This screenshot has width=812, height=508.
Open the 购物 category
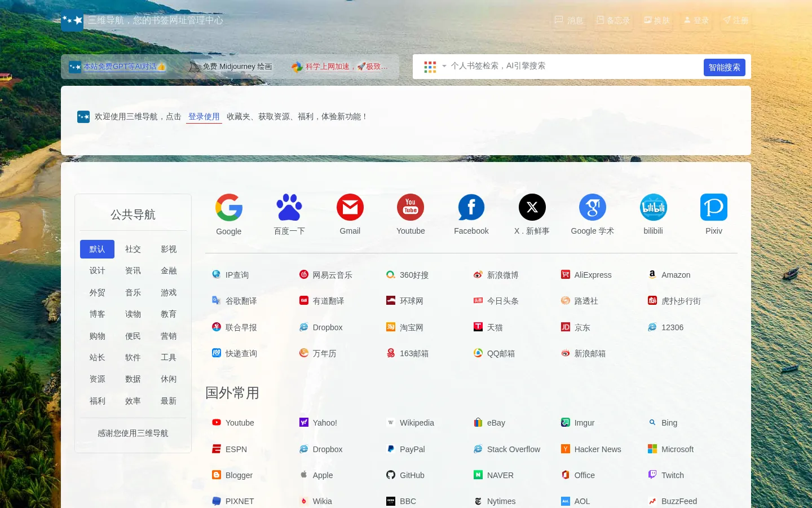97,336
